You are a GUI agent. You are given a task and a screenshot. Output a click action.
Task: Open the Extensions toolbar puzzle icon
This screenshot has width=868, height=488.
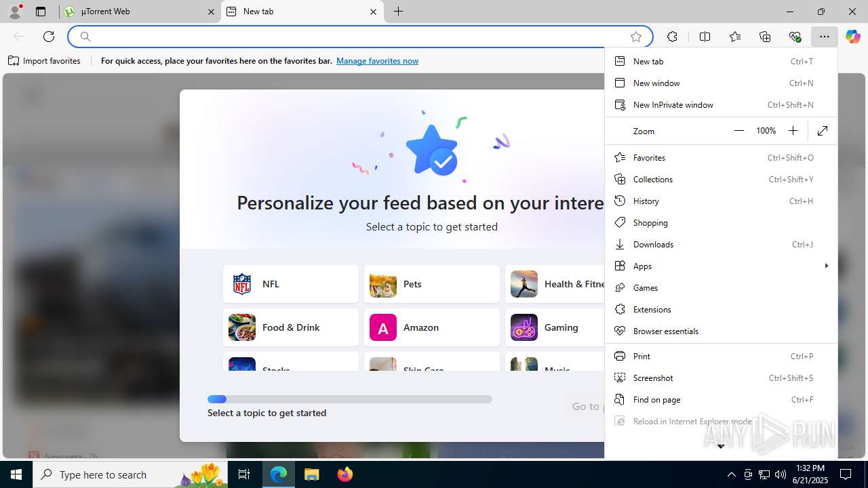point(672,37)
